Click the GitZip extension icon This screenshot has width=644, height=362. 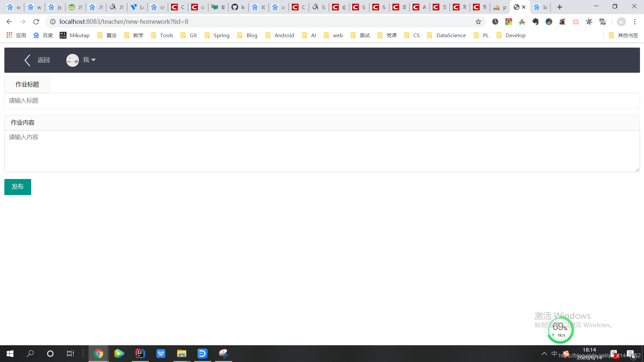pyautogui.click(x=602, y=22)
